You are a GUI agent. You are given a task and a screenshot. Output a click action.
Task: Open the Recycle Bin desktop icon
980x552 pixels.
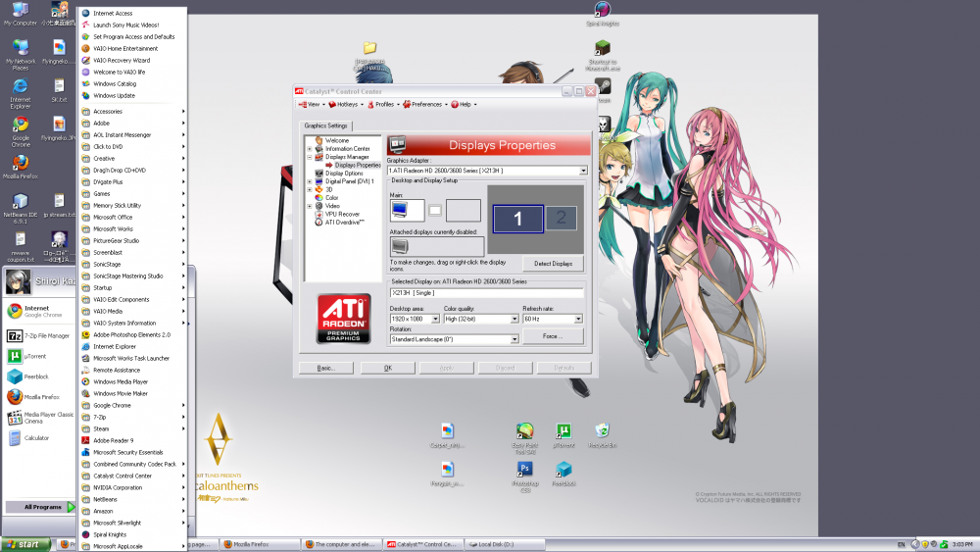click(602, 435)
